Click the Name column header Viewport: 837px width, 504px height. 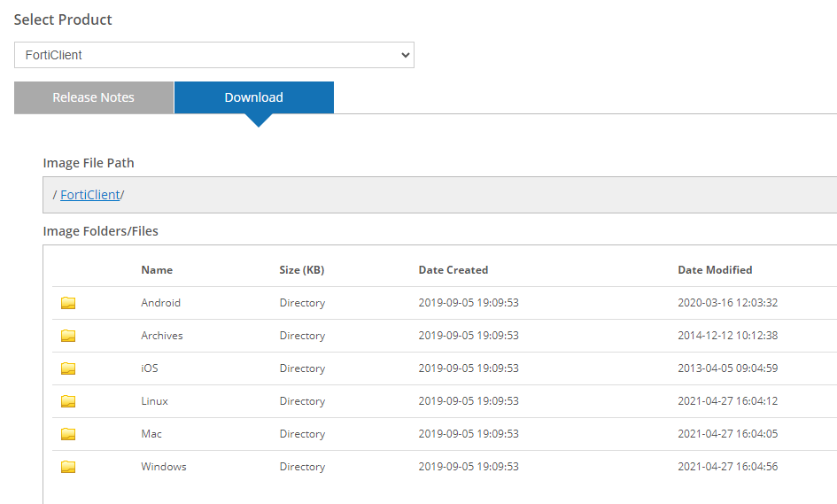(157, 270)
